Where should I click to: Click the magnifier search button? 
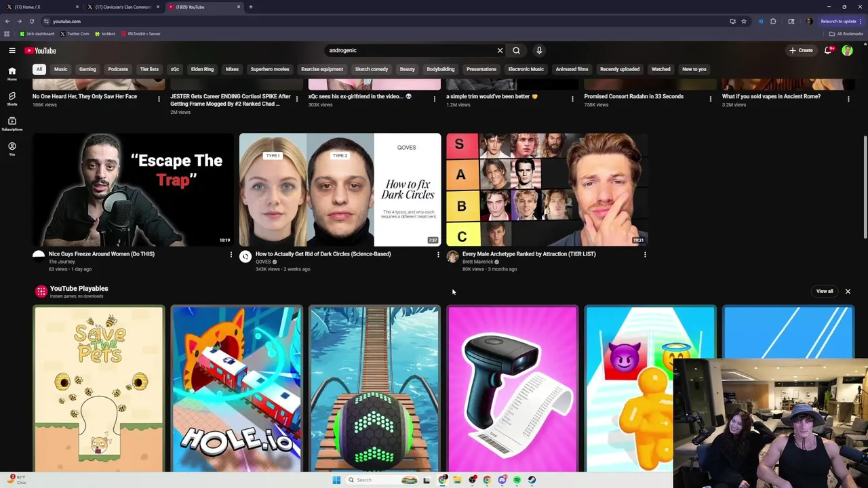pos(517,50)
